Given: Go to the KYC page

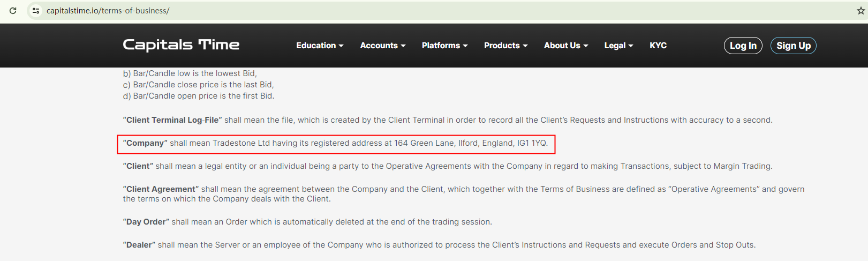Looking at the screenshot, I should point(658,46).
